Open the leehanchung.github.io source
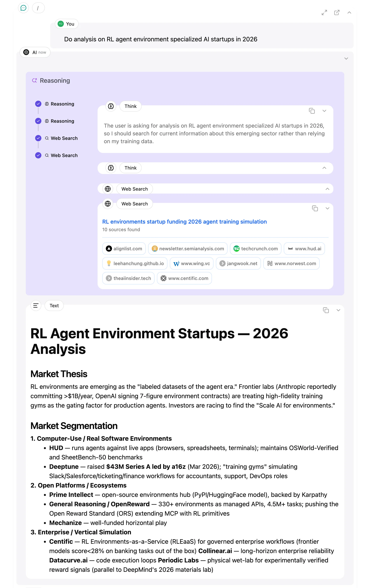Image resolution: width=371 pixels, height=588 pixels. [135, 264]
